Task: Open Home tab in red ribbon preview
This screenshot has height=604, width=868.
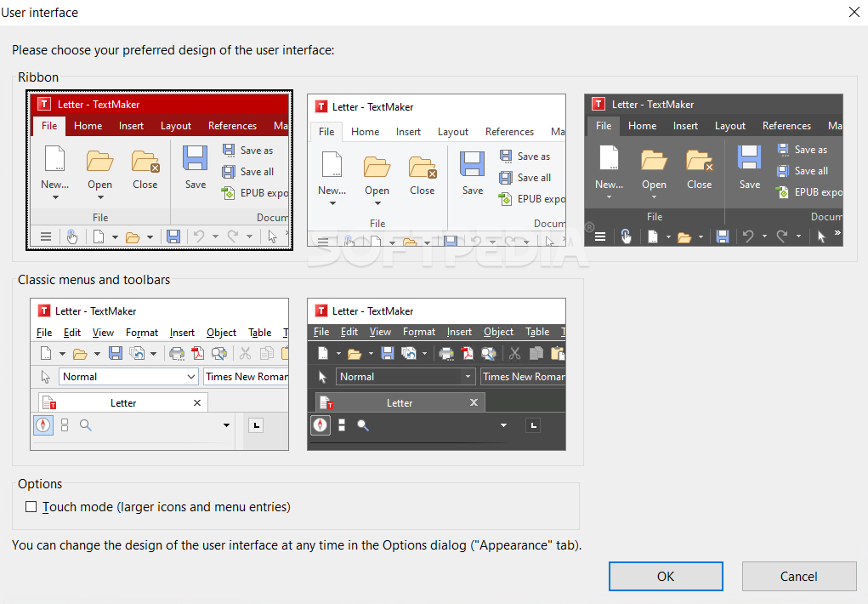Action: [x=88, y=126]
